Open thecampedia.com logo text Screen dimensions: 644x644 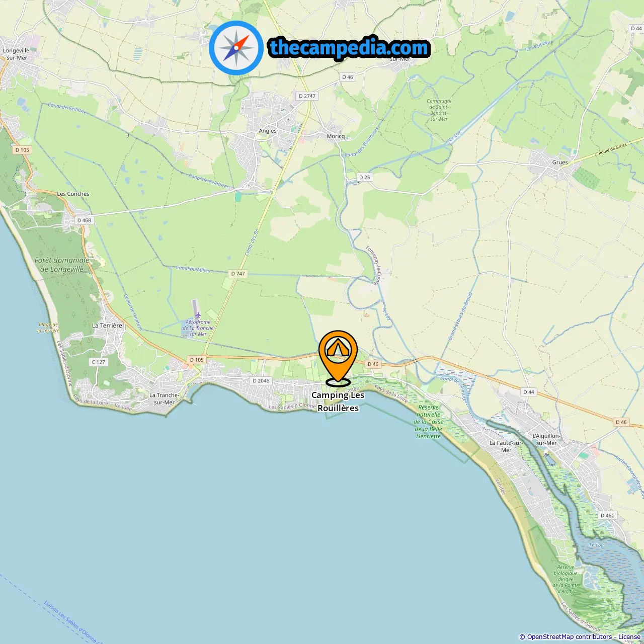pyautogui.click(x=349, y=48)
